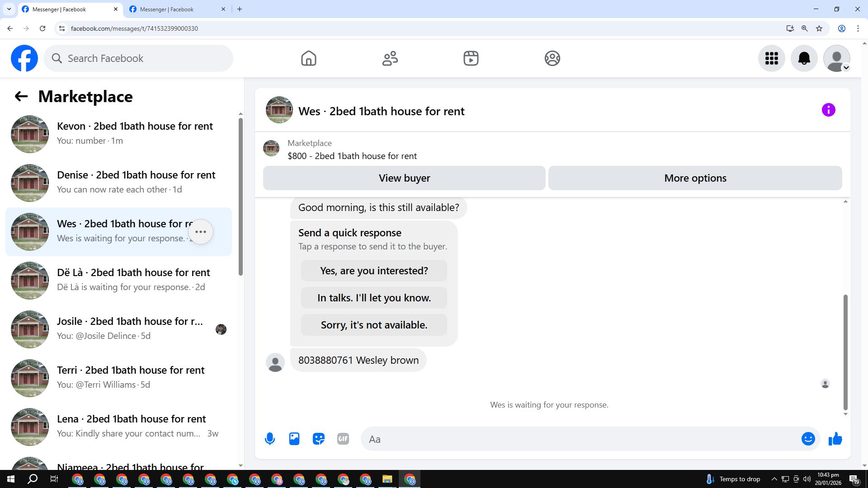
Task: Open the $800 Marketplace listing link
Action: [x=352, y=156]
